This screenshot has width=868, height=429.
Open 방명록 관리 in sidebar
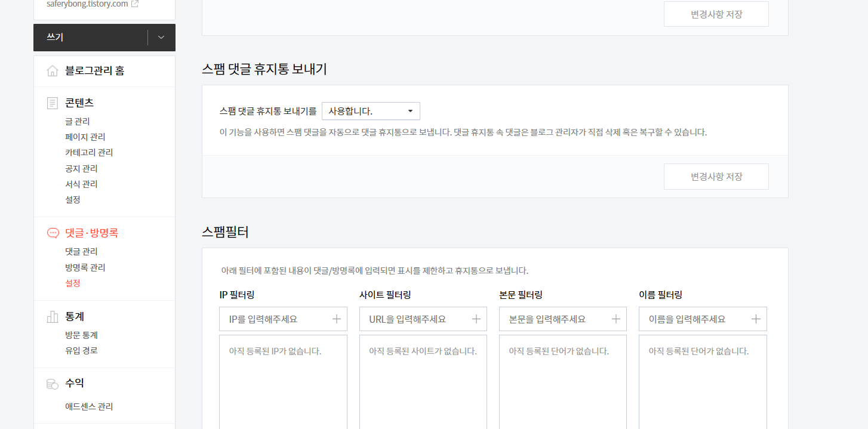pyautogui.click(x=85, y=267)
